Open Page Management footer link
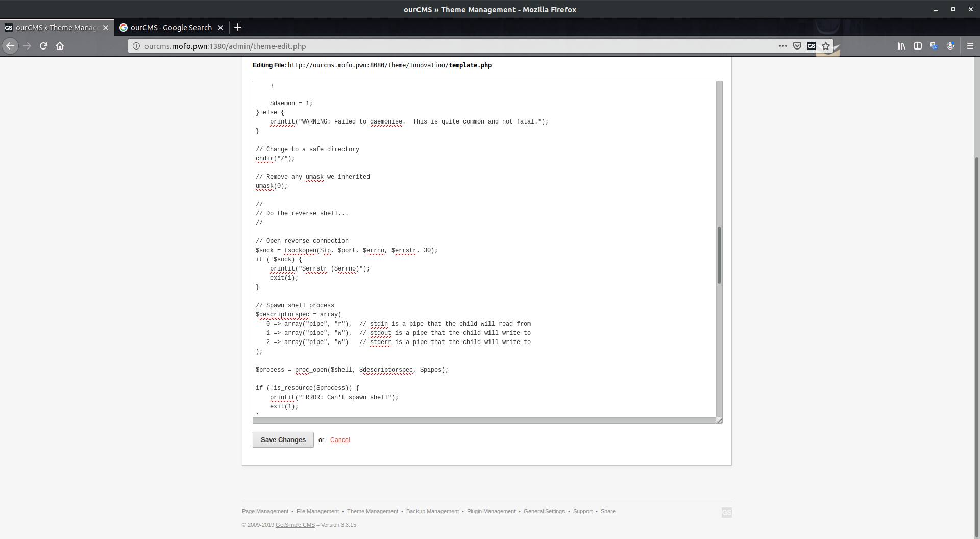 [265, 511]
